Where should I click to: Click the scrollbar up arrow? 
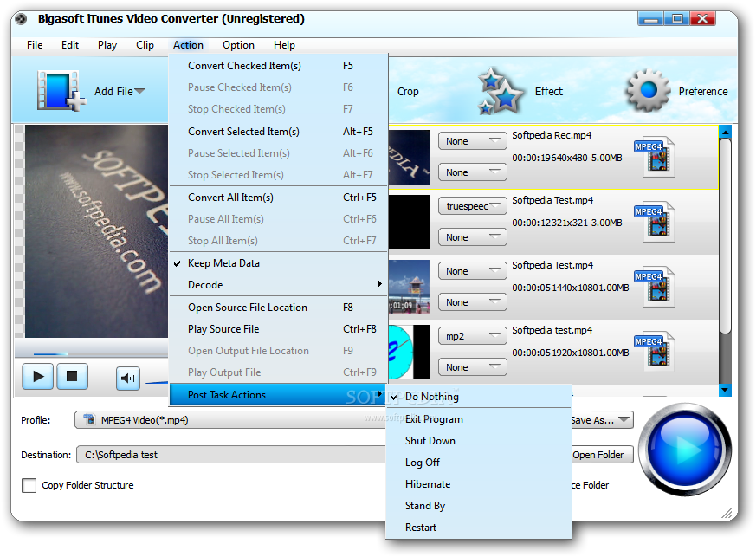(x=725, y=131)
